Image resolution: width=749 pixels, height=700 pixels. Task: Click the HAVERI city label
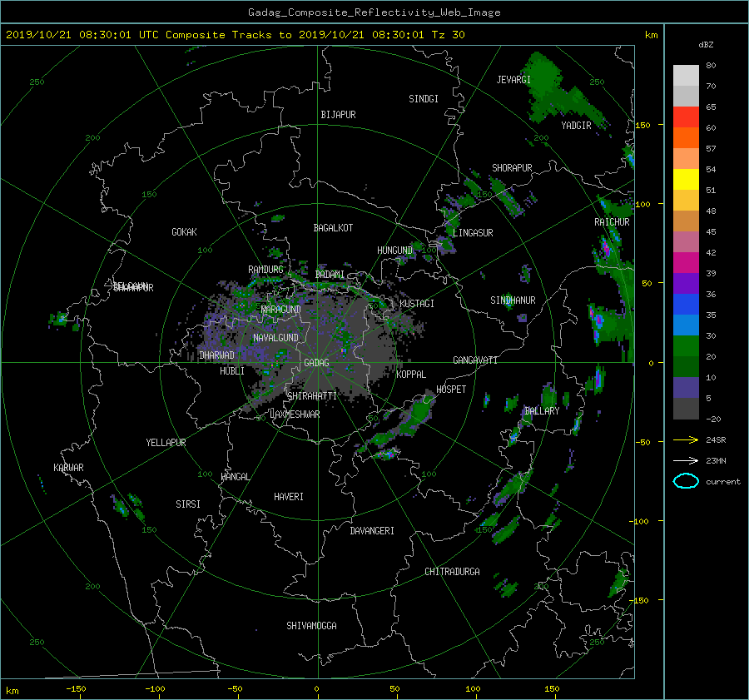click(x=289, y=497)
